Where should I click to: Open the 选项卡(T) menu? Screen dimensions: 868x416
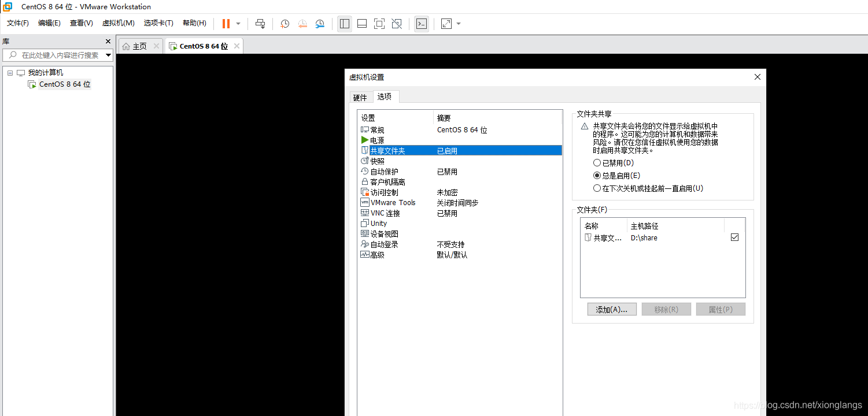pyautogui.click(x=158, y=23)
